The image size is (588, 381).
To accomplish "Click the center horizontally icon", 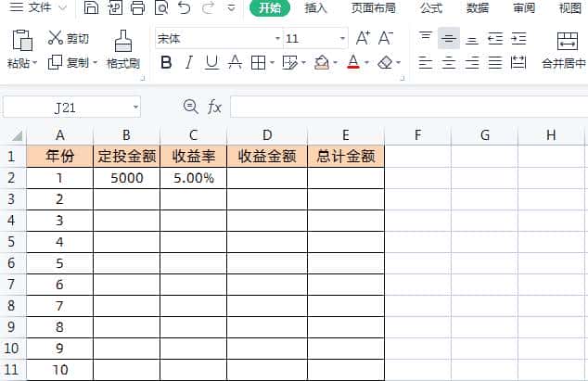I will [449, 62].
